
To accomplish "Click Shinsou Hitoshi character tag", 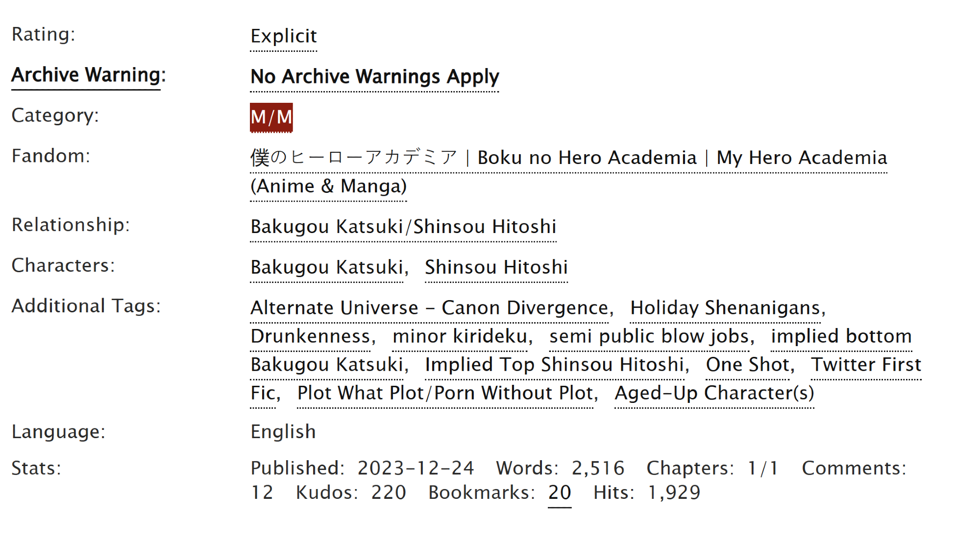I will pos(496,268).
